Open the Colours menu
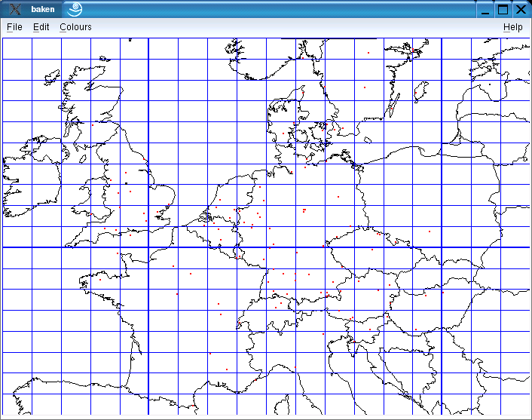The width and height of the screenshot is (532, 420). pos(75,27)
